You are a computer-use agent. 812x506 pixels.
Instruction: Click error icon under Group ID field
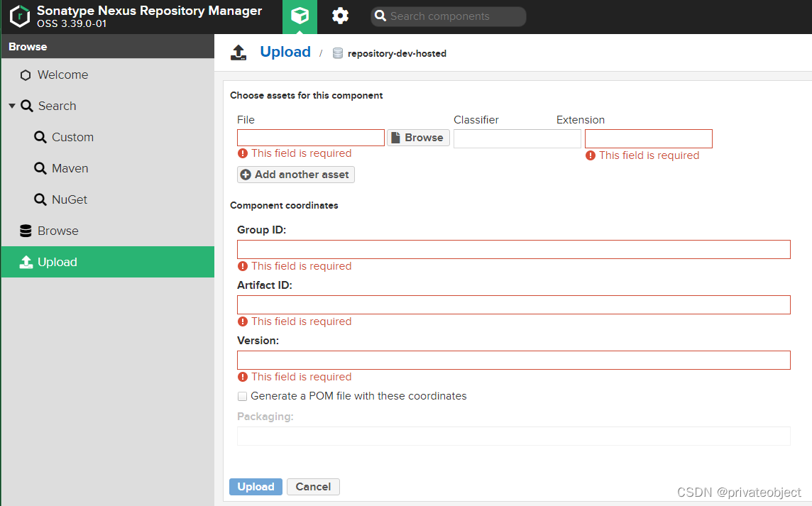(242, 266)
